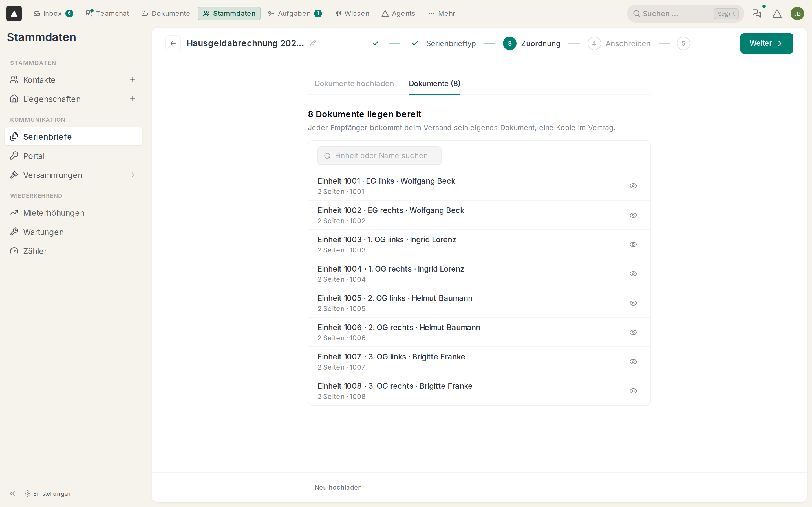Image resolution: width=812 pixels, height=507 pixels.
Task: Expand the Versammlungen submenu chevron
Action: coord(133,175)
